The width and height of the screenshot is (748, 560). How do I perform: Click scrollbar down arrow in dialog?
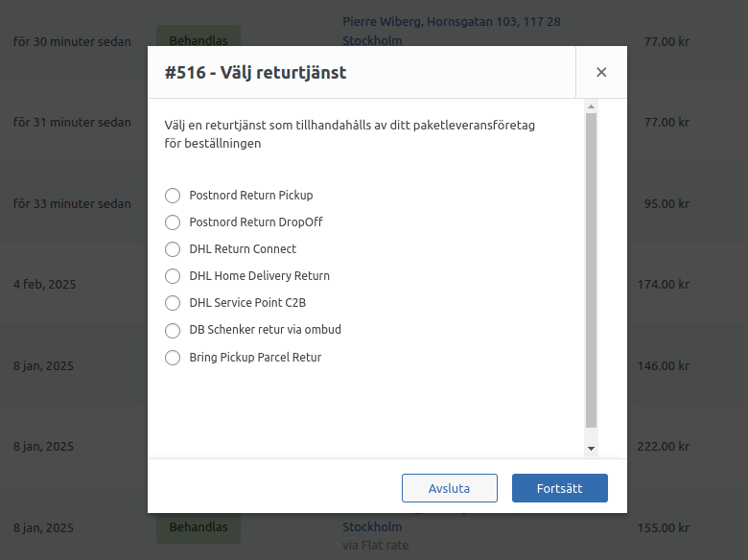tap(591, 448)
